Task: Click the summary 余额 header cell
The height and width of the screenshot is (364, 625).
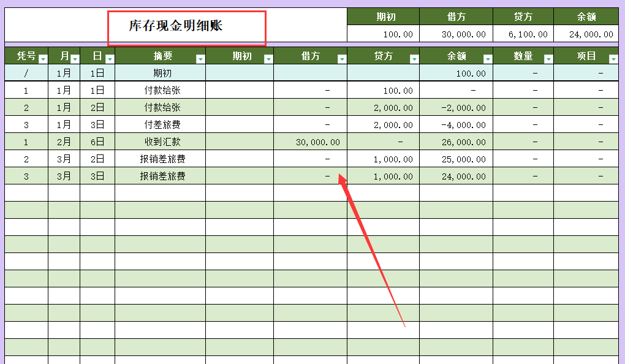Action: [586, 17]
